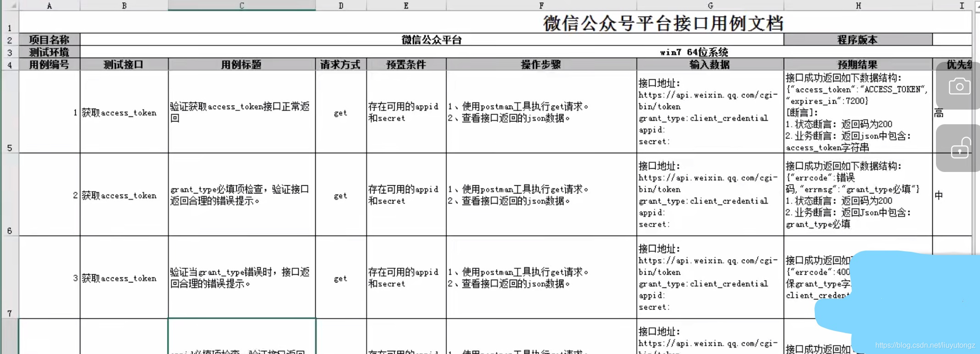Click the 用例编号 header cell
The height and width of the screenshot is (354, 980).
click(50, 64)
